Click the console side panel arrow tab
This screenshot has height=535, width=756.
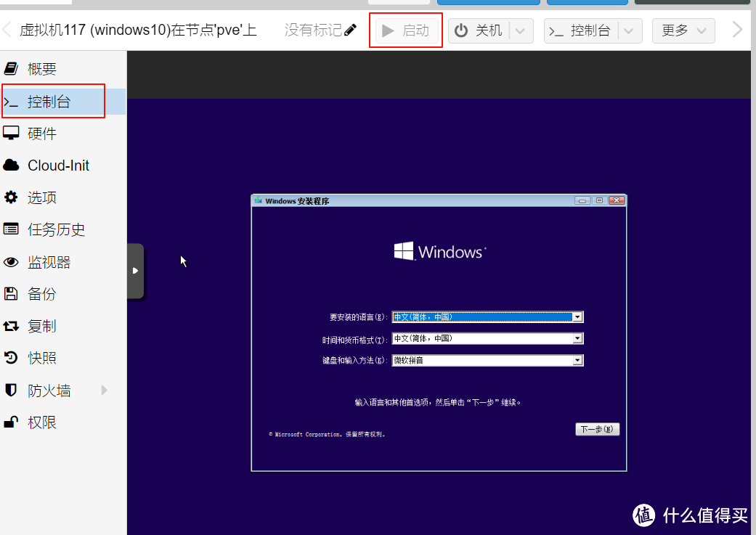135,271
